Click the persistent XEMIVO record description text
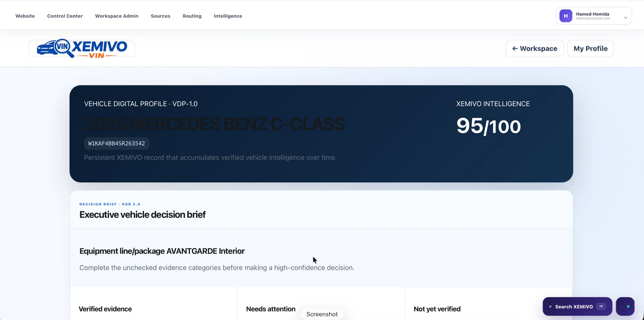This screenshot has height=320, width=644. pos(210,158)
